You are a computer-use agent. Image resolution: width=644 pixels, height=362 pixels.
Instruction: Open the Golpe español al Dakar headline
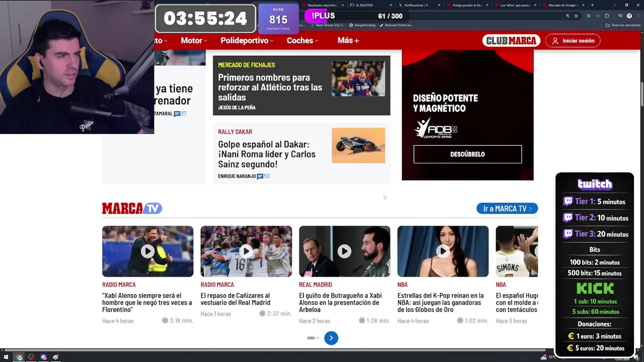pos(267,154)
